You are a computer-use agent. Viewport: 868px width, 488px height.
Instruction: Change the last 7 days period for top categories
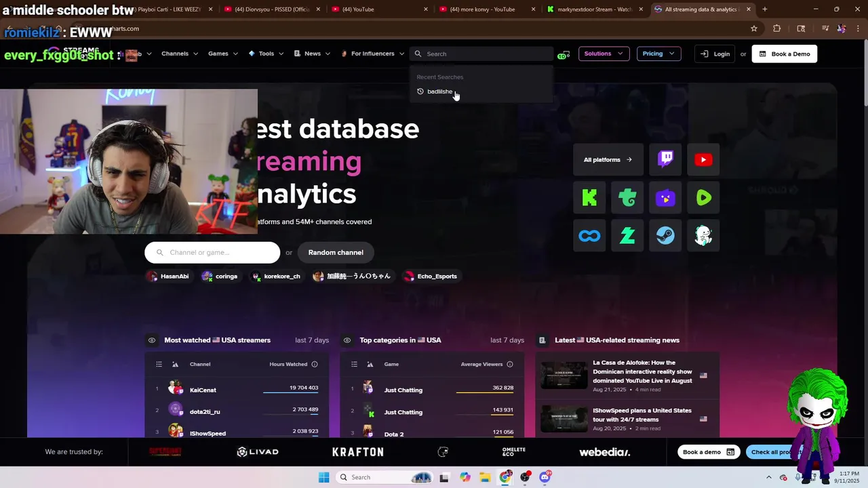coord(507,340)
